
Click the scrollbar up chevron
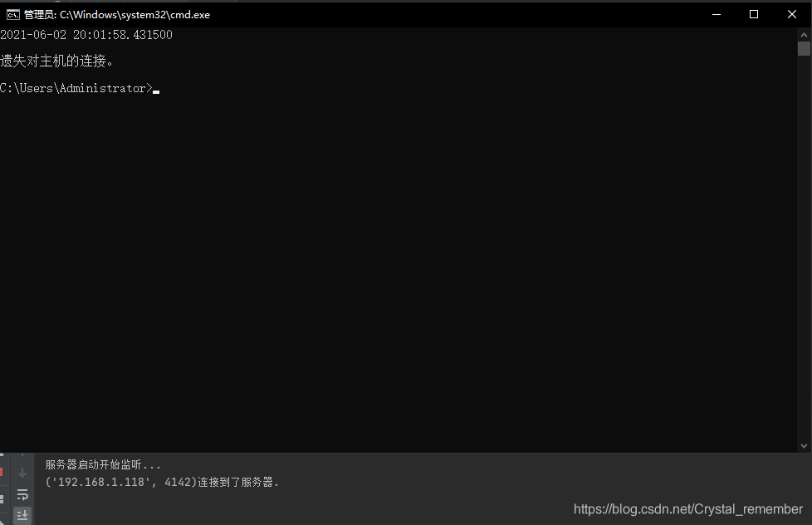click(x=804, y=34)
